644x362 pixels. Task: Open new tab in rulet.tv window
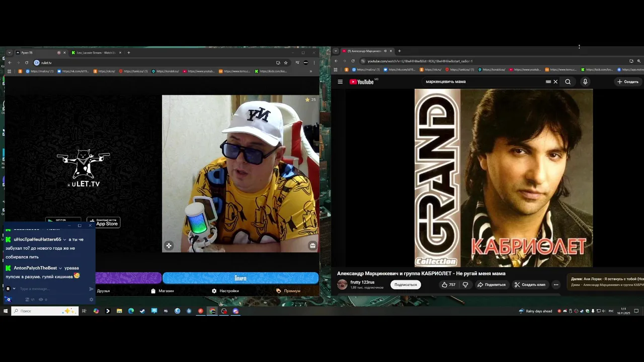[129, 53]
